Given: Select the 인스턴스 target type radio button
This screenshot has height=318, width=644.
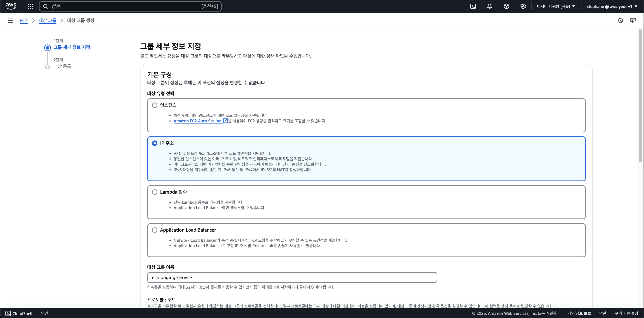Looking at the screenshot, I should click(154, 105).
